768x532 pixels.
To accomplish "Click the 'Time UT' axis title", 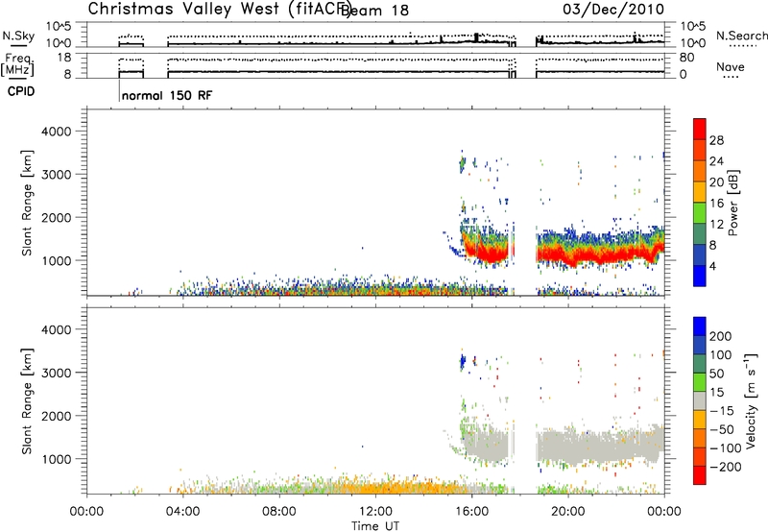I will (x=375, y=526).
